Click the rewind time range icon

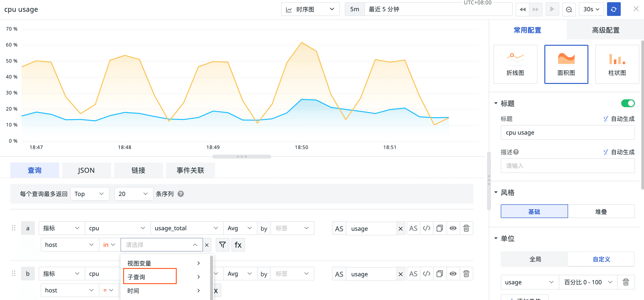click(x=522, y=9)
